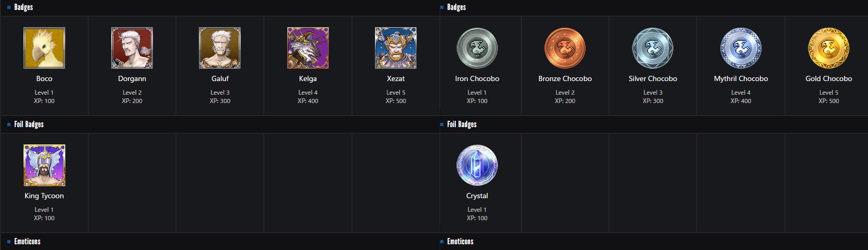The image size is (868, 250).
Task: Click the Iron Chocobo coin badge
Action: coord(477,48)
